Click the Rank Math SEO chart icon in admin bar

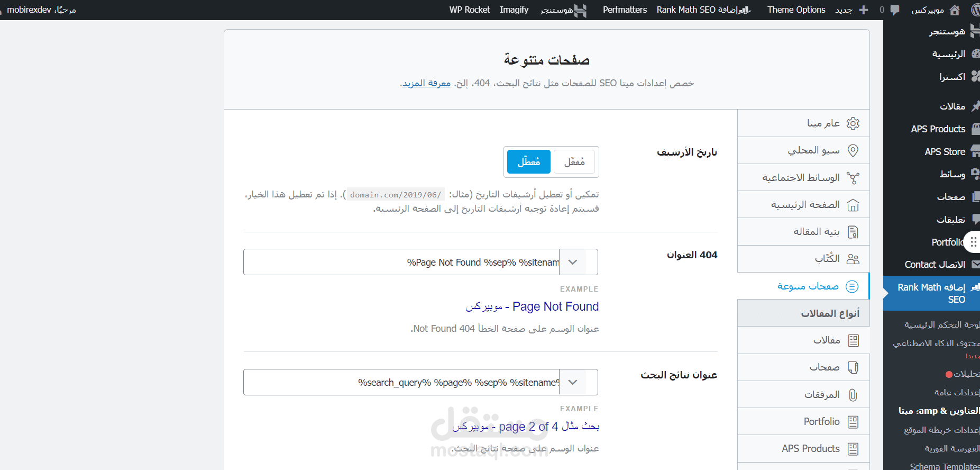click(745, 10)
